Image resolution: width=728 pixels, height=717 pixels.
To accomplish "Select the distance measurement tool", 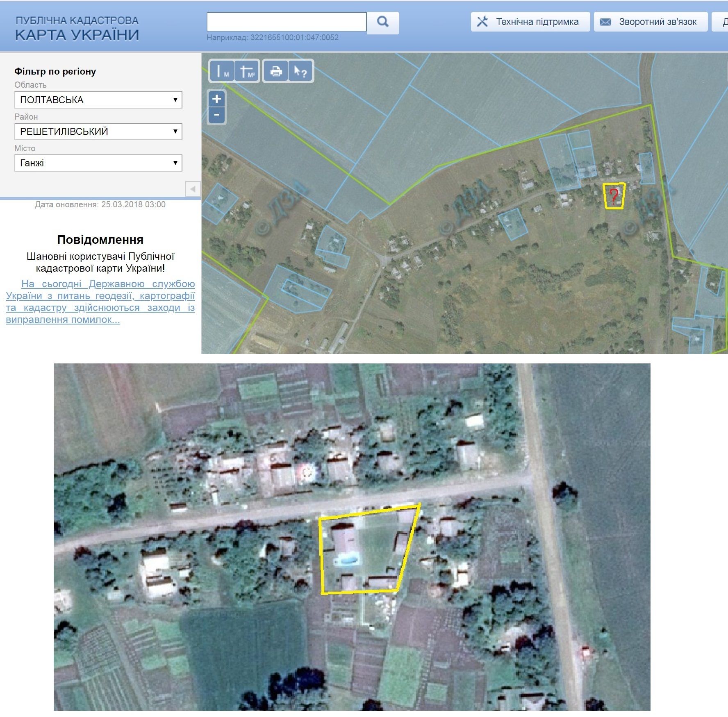I will click(x=222, y=71).
